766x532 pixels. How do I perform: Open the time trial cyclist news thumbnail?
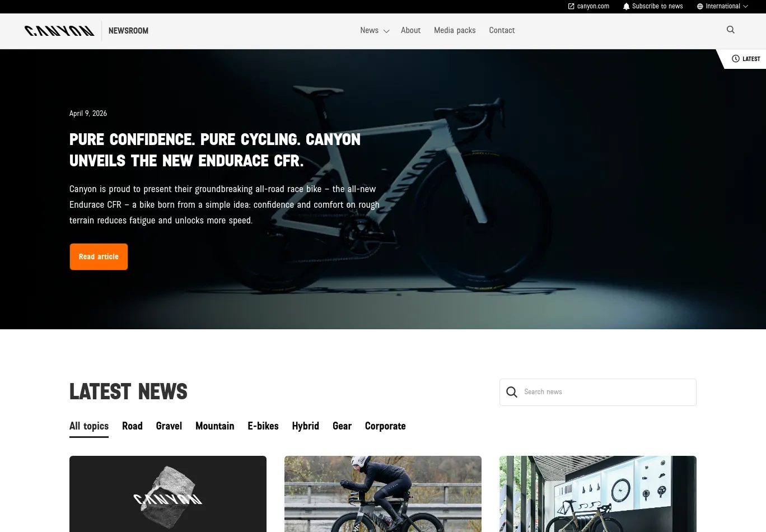tap(383, 494)
